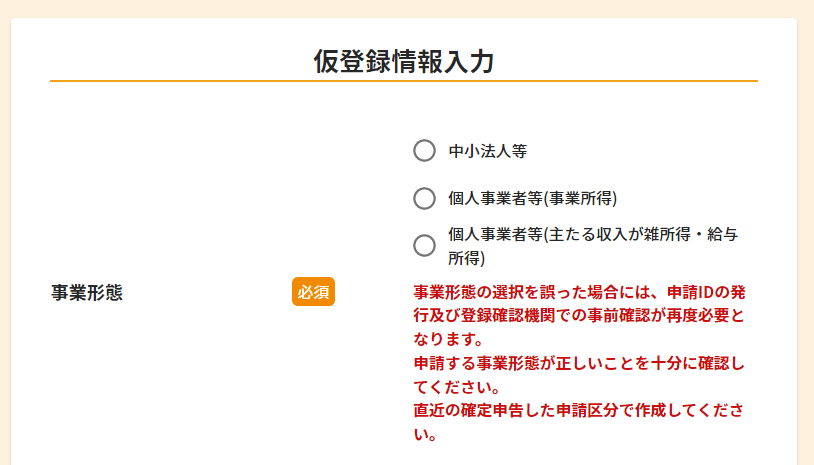Click the orange divider under the heading
814x465 pixels.
pos(404,81)
